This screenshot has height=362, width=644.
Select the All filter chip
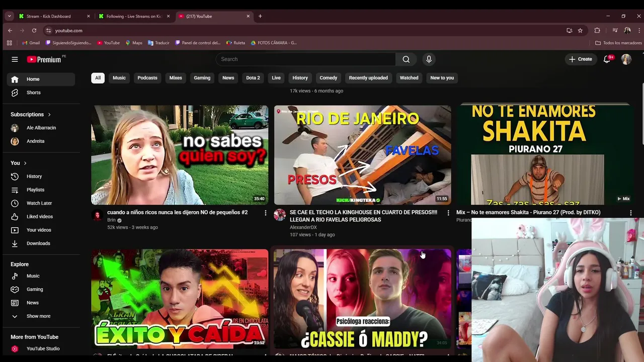click(x=98, y=78)
